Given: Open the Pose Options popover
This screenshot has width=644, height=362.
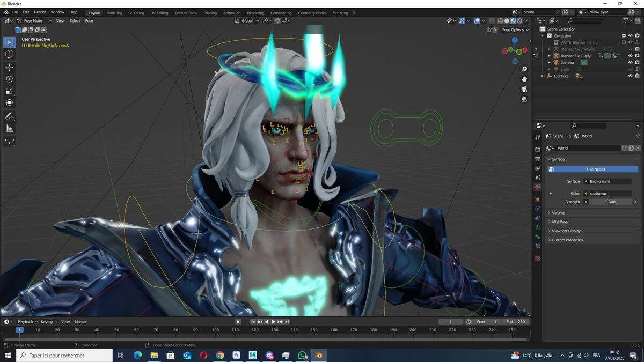Looking at the screenshot, I should [x=516, y=30].
